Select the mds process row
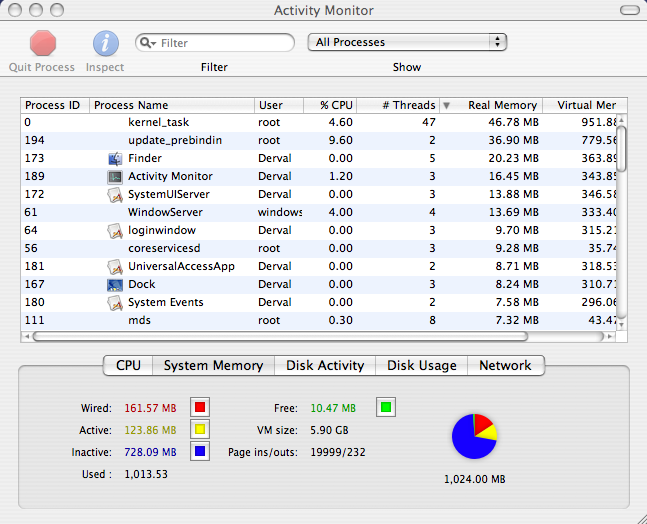647x524 pixels. click(x=319, y=321)
